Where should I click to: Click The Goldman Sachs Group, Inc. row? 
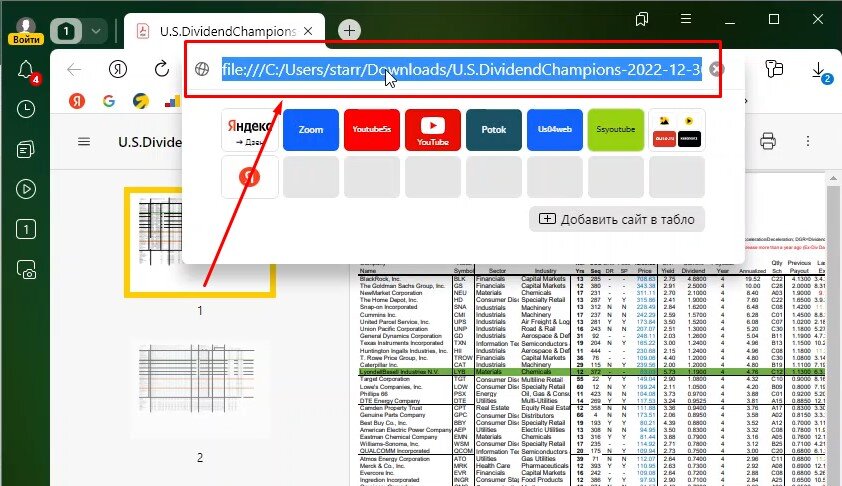tap(591, 286)
